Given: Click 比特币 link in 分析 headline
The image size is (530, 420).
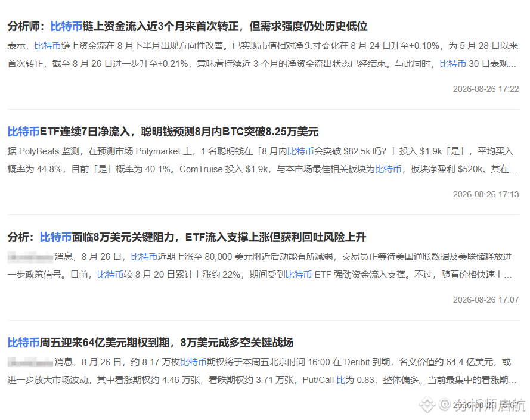Looking at the screenshot, I should coord(55,237).
